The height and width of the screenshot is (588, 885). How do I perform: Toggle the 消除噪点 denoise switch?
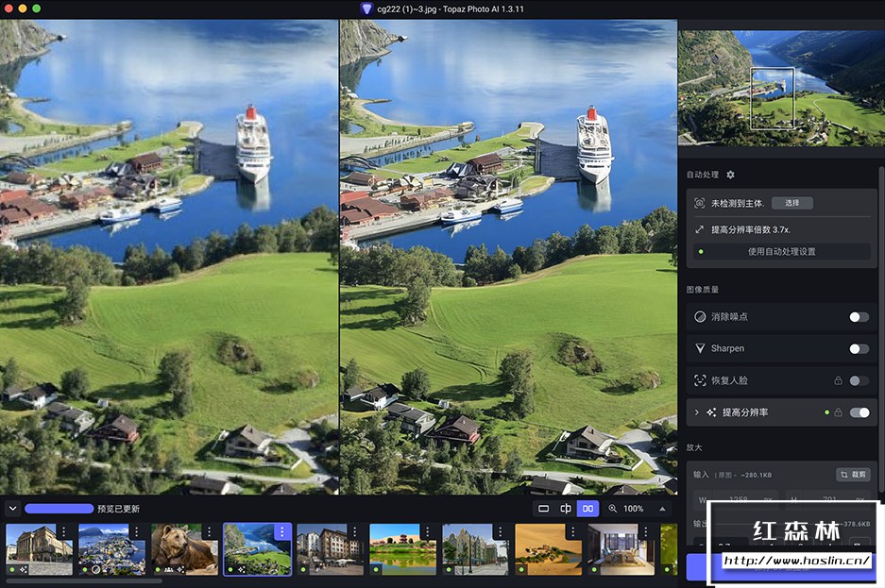859,317
